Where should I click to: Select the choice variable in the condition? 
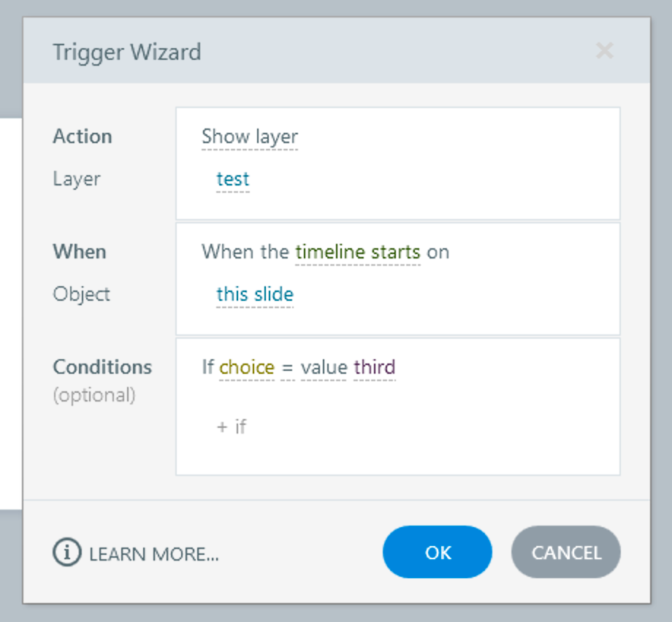point(247,367)
